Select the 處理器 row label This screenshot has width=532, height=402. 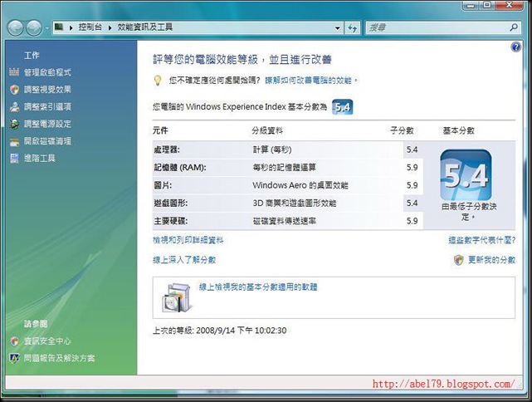(x=167, y=150)
